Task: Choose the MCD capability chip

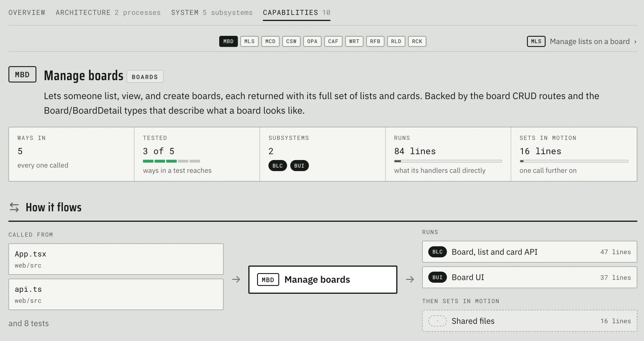Action: click(270, 41)
